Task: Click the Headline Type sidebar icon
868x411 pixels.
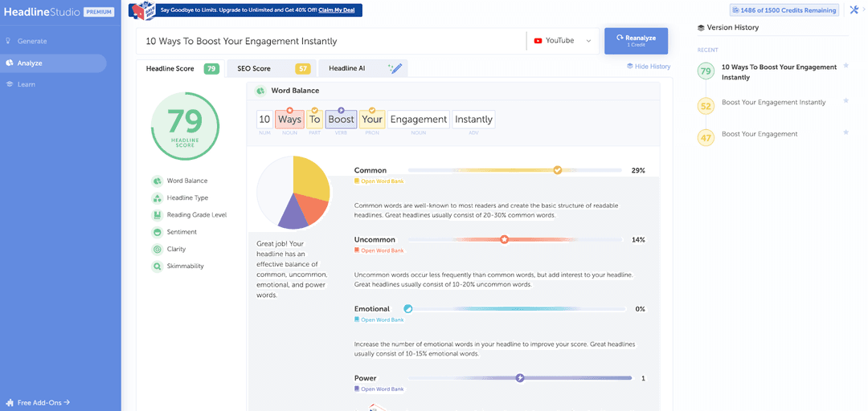Action: coord(158,198)
